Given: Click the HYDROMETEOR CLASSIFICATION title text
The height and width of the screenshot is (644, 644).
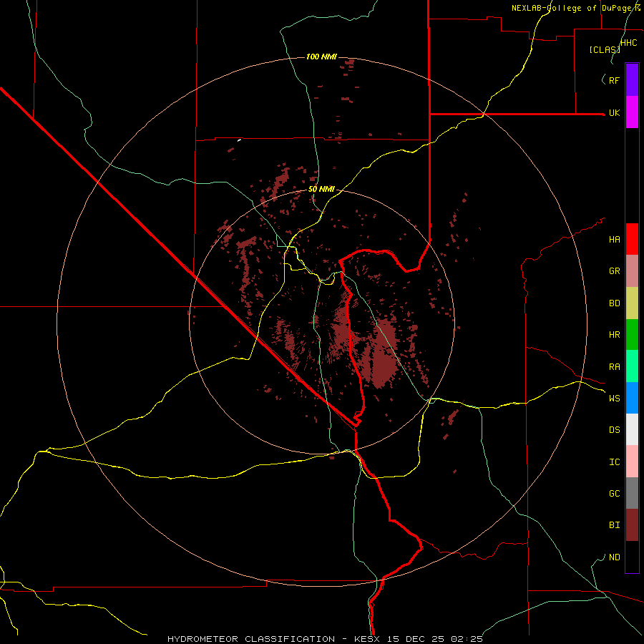Looking at the screenshot, I should (x=251, y=639).
